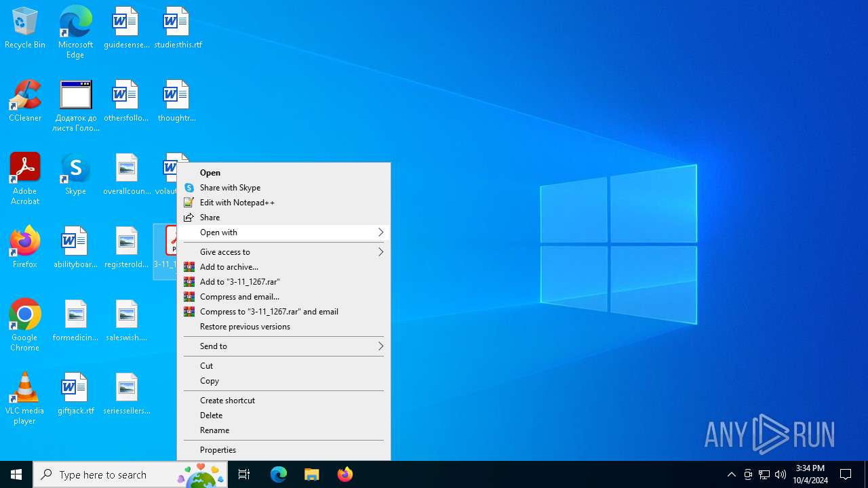
Task: Open the clock and date flyout
Action: pos(810,474)
